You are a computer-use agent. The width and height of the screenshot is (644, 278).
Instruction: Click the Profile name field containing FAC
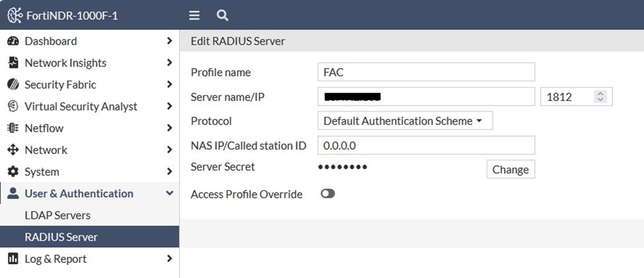click(x=426, y=72)
